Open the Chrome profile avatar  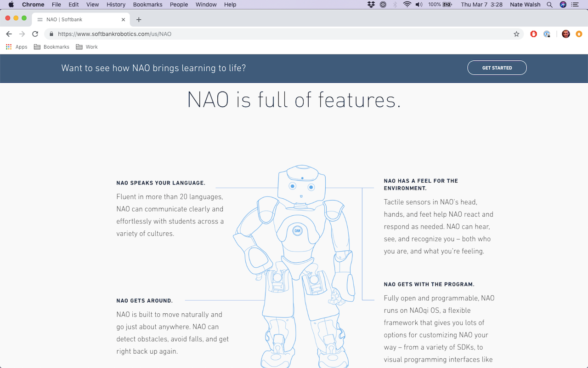pyautogui.click(x=566, y=34)
